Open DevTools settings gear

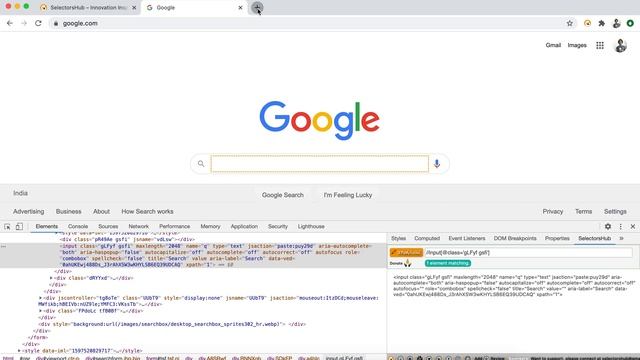(608, 226)
